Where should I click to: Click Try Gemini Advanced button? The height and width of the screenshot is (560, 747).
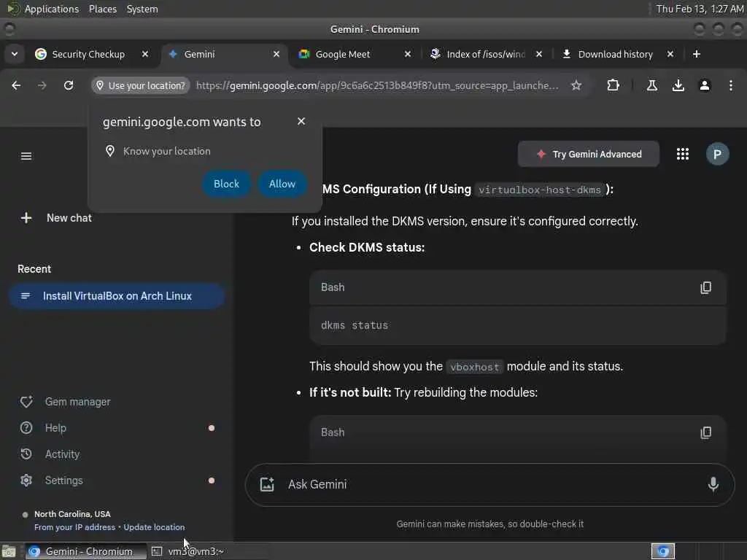point(589,154)
